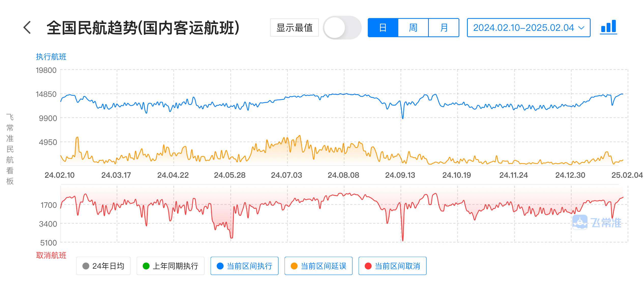Open the date range dropdown
This screenshot has height=287, width=644.
click(x=523, y=28)
